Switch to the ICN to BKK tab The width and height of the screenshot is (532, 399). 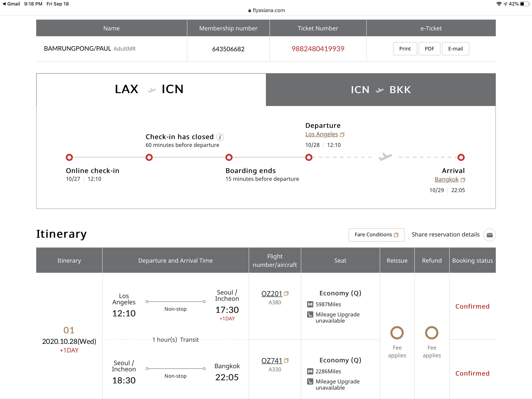click(x=381, y=90)
